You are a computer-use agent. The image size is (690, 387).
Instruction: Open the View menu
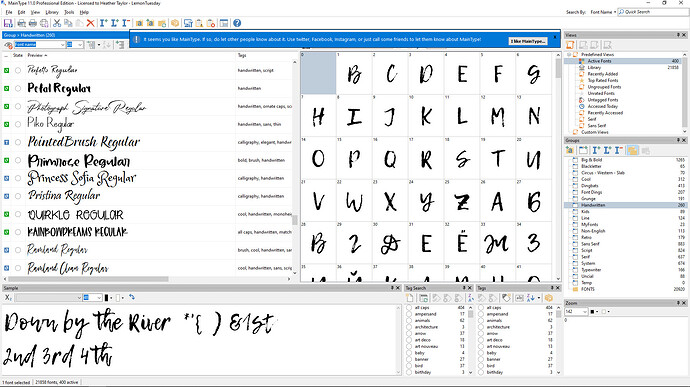(x=35, y=12)
